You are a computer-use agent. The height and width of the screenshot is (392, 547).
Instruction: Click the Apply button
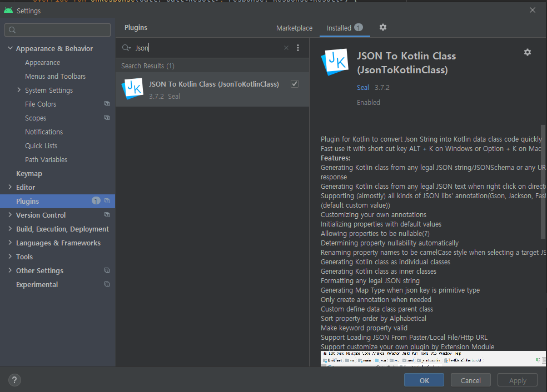pyautogui.click(x=518, y=380)
